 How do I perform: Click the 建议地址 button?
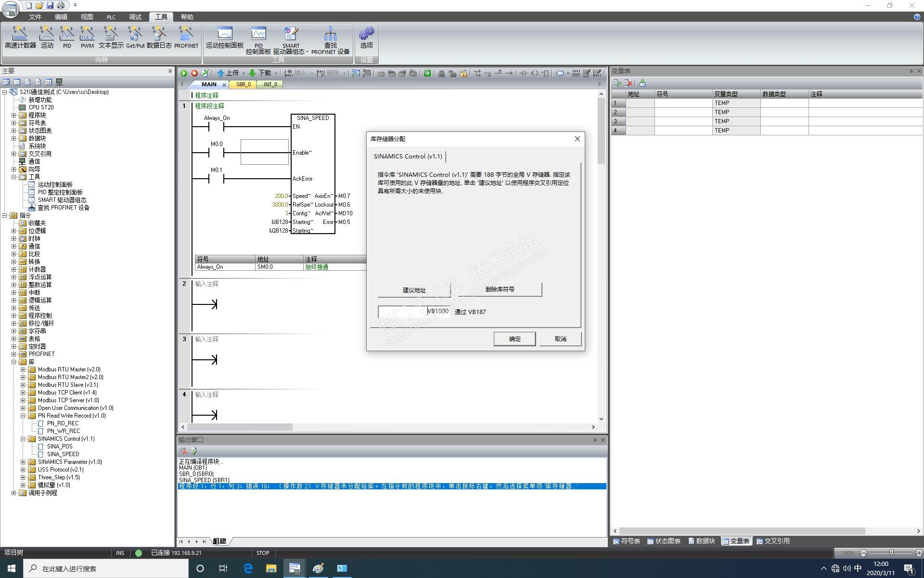414,290
